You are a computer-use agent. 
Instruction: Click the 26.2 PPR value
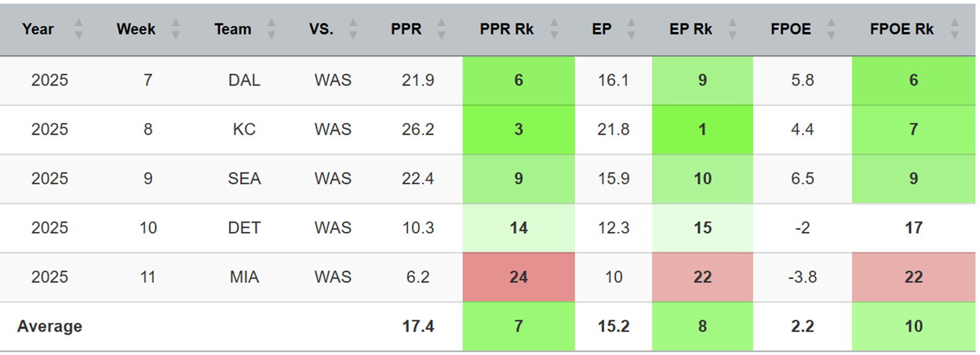417,129
